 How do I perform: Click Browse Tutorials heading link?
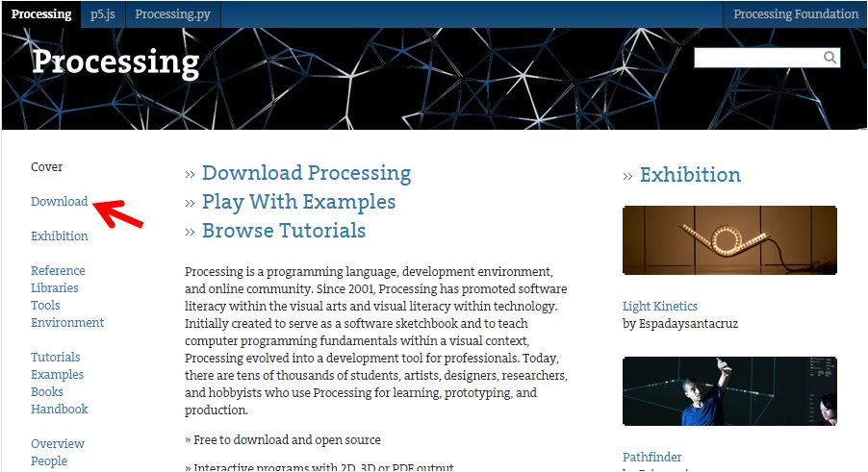[x=284, y=231]
